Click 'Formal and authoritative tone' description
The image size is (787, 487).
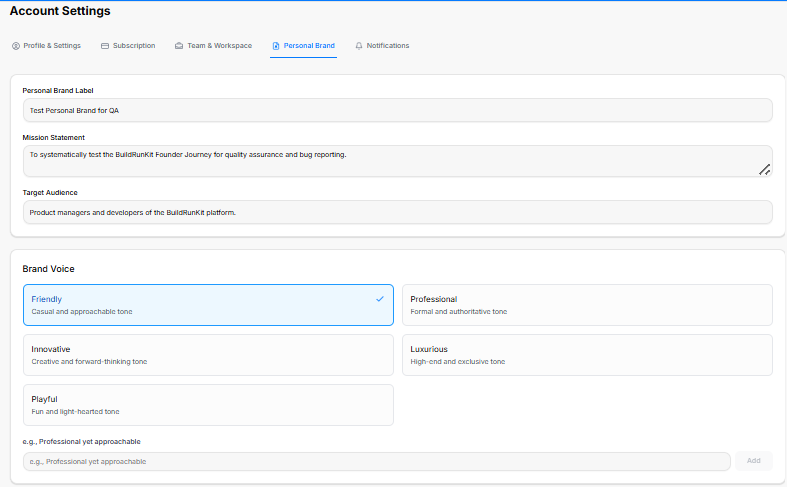[459, 312]
